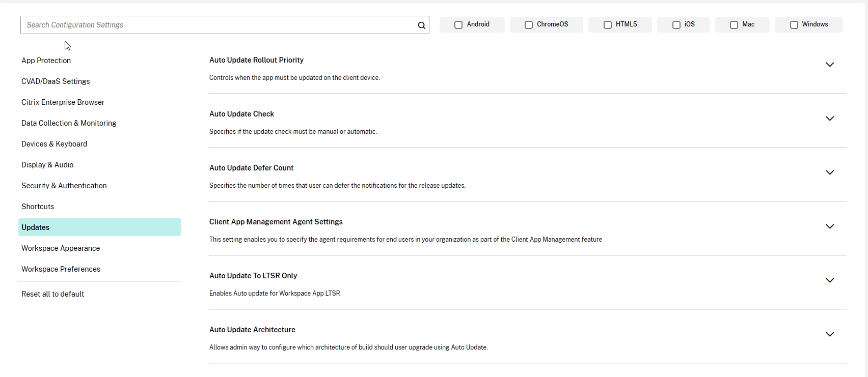Screen dimensions: 868x377
Task: Expand Auto Update Rollout Priority setting
Action: (x=830, y=65)
